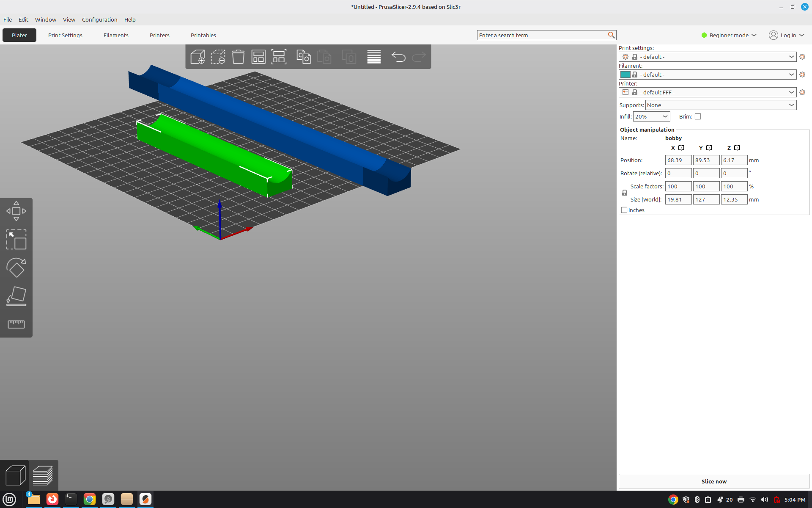Image resolution: width=812 pixels, height=508 pixels.
Task: Click the Slice now button
Action: point(714,481)
